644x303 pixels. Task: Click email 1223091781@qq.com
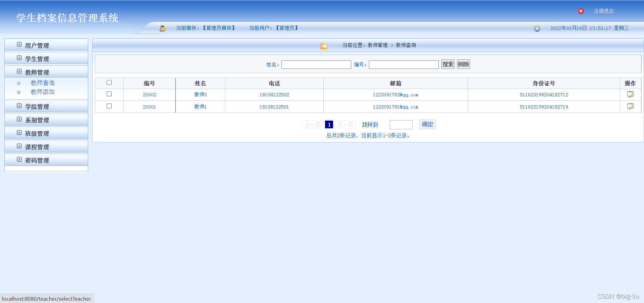pos(395,107)
